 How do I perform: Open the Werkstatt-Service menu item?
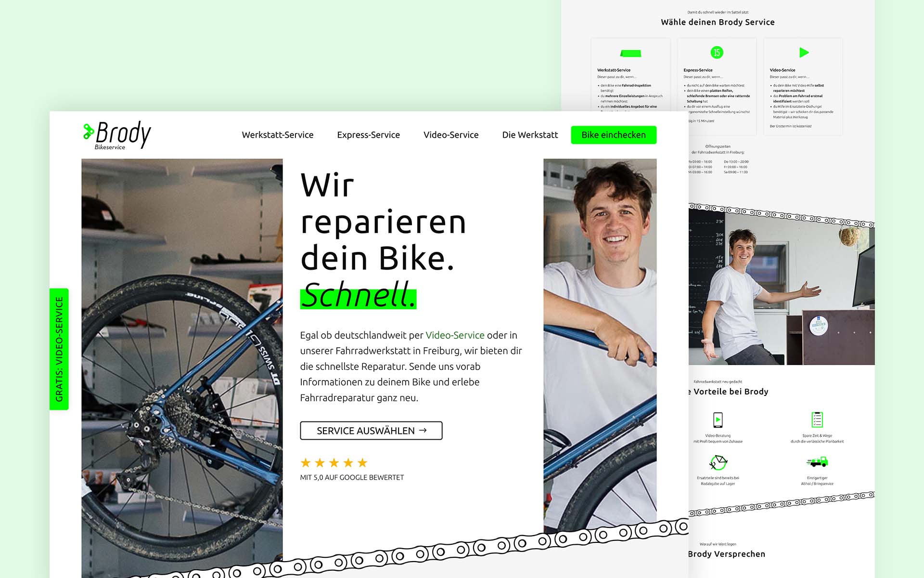point(278,135)
